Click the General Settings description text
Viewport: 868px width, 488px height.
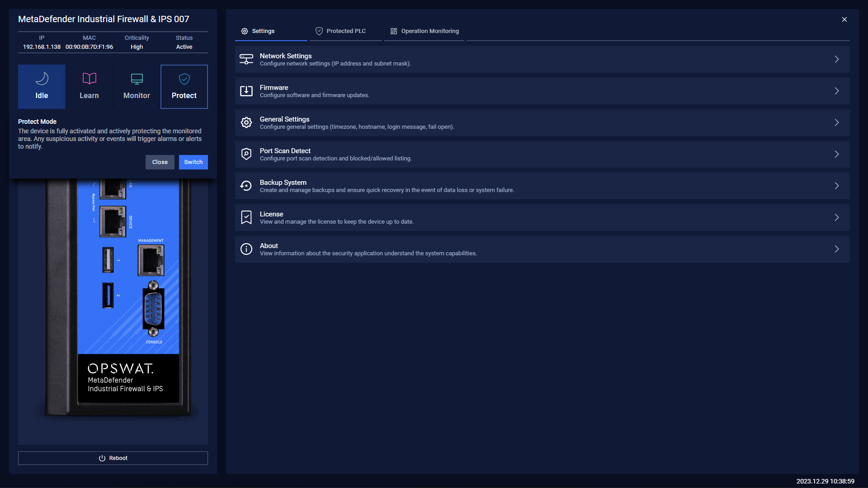(357, 127)
